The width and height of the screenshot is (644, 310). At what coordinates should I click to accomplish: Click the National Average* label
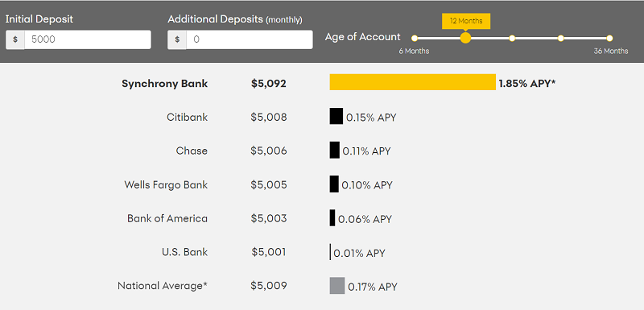click(x=163, y=286)
